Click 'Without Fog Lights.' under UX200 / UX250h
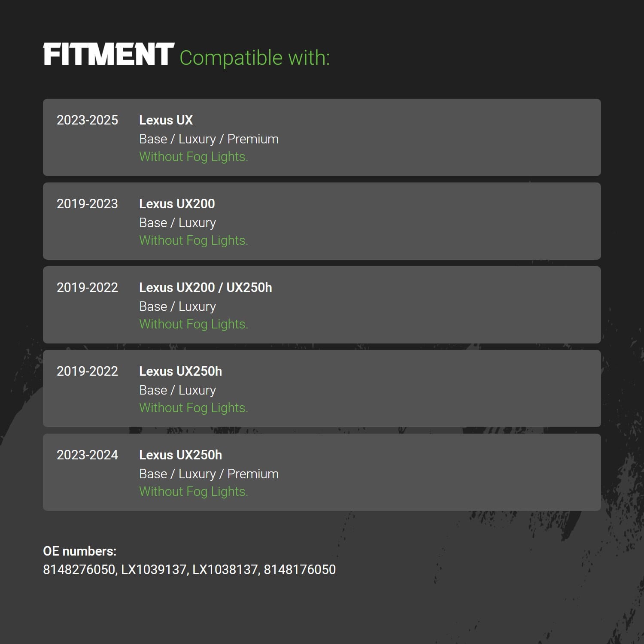This screenshot has width=644, height=644. [194, 324]
